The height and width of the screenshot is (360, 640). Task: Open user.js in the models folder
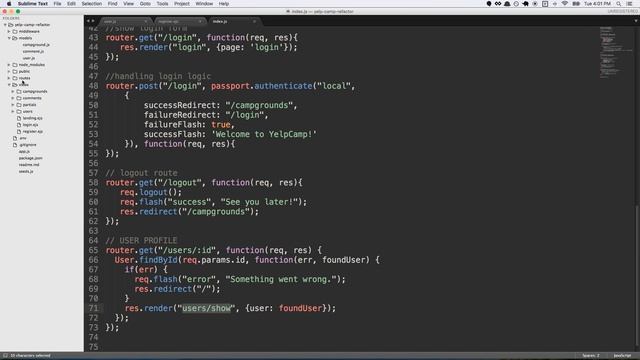pyautogui.click(x=29, y=58)
